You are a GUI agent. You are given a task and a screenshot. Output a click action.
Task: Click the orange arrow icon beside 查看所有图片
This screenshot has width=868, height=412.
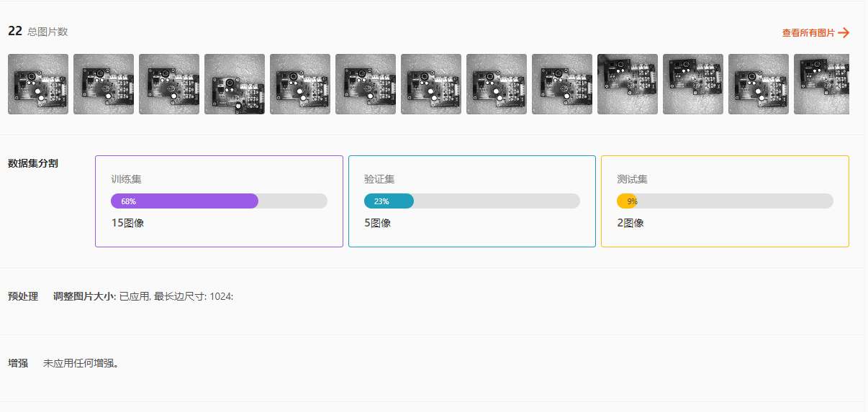click(x=844, y=33)
